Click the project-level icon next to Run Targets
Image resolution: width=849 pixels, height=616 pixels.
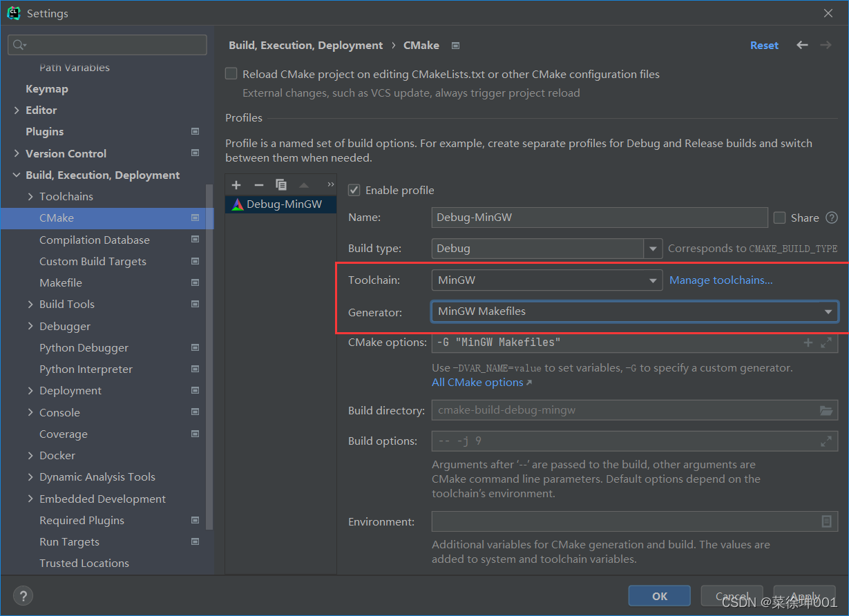click(195, 541)
